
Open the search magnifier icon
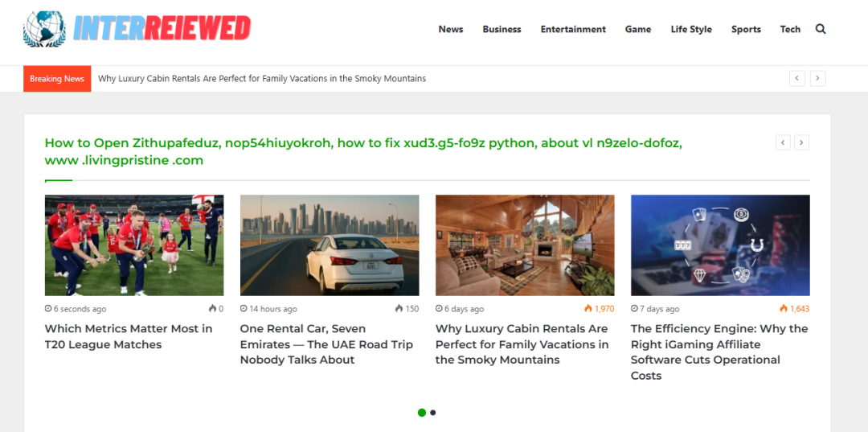(821, 29)
